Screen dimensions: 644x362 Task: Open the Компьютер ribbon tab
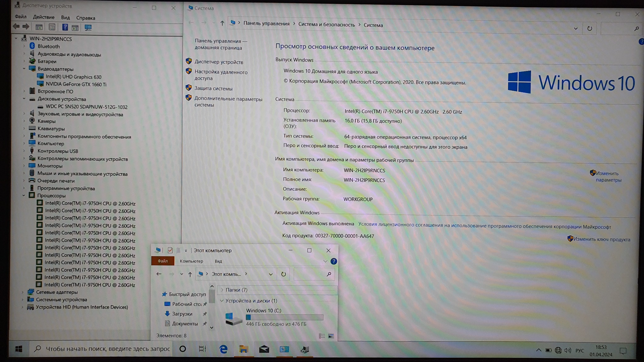191,261
